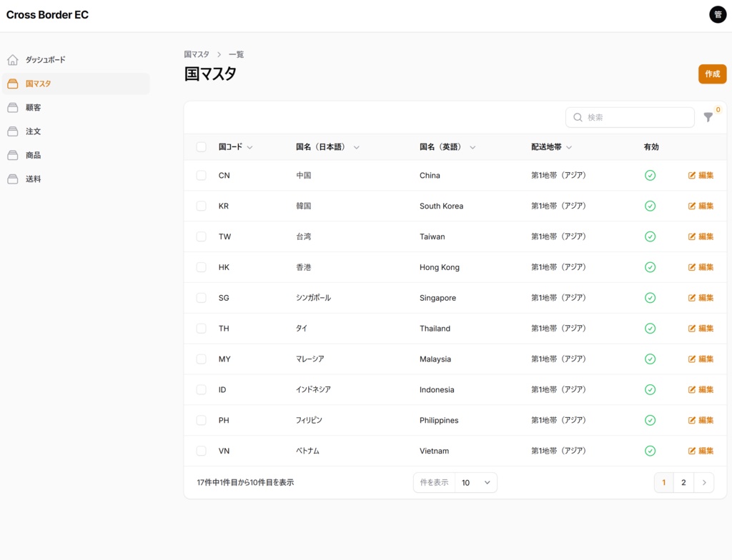Click the orange 作成 button

[712, 74]
